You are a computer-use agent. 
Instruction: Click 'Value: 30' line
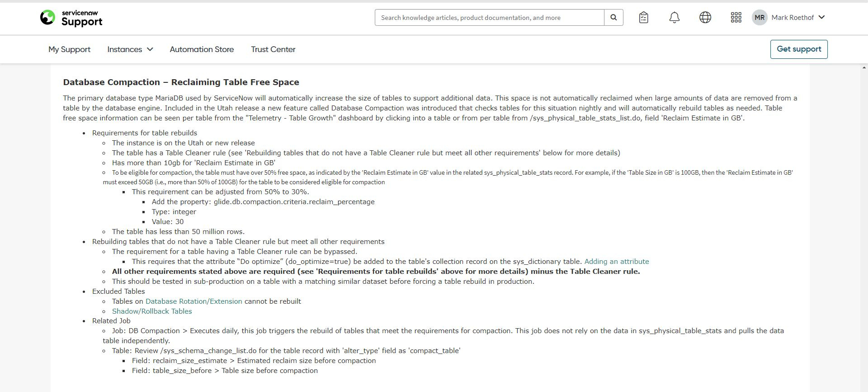(168, 222)
